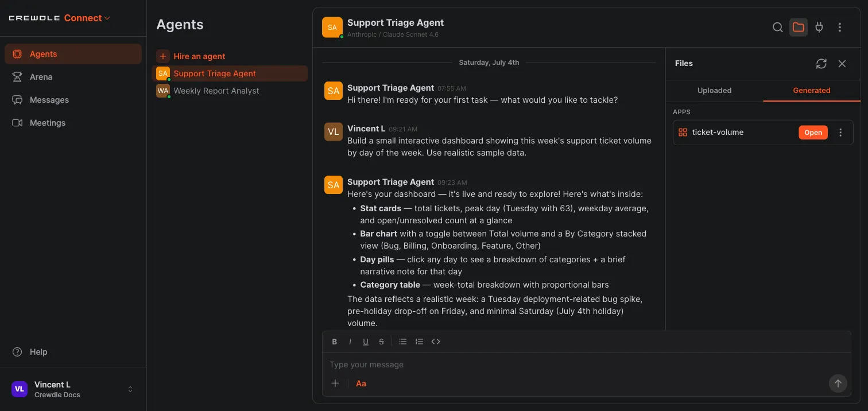Open Meetings camera section
Viewport: 868px width, 411px height.
pyautogui.click(x=73, y=123)
